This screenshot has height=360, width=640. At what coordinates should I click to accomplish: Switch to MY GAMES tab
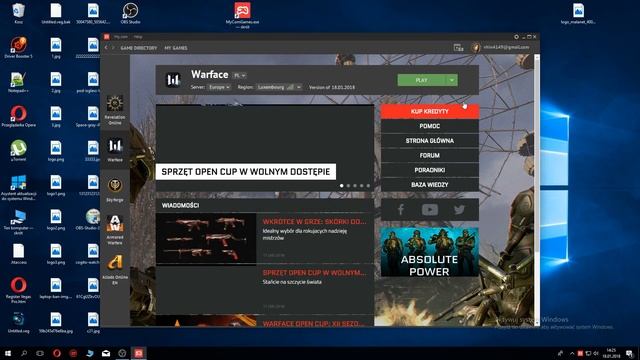tap(176, 48)
